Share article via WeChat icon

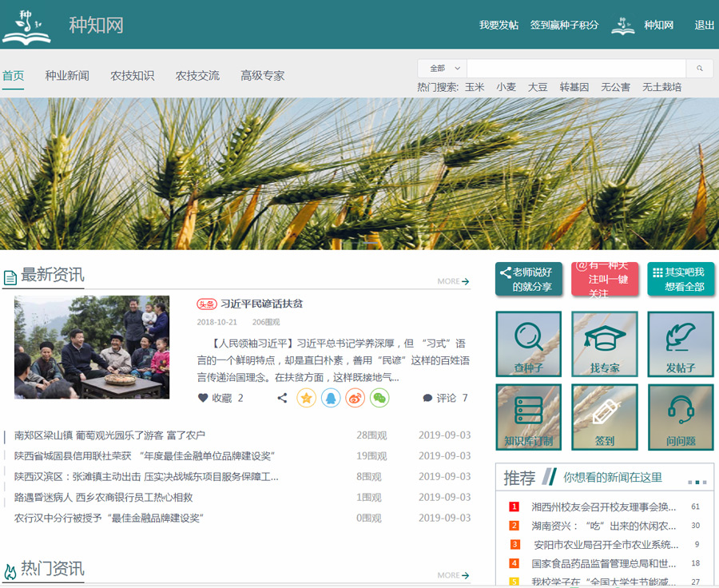(379, 398)
